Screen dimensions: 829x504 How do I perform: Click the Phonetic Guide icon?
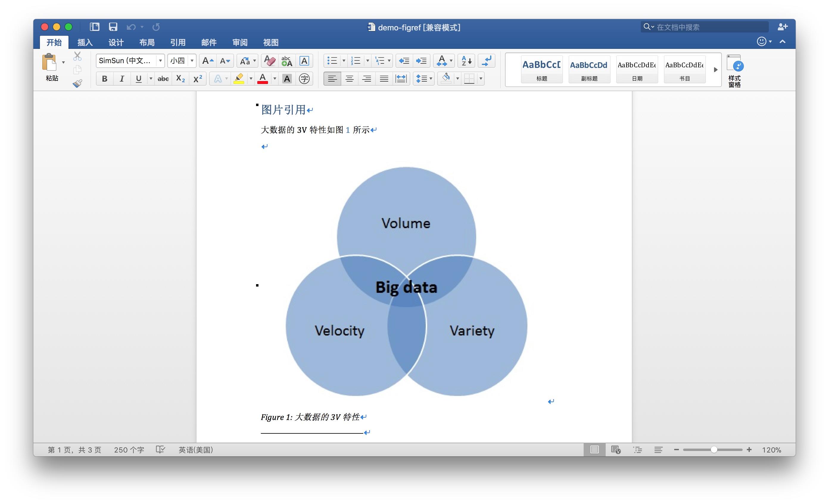(x=287, y=61)
